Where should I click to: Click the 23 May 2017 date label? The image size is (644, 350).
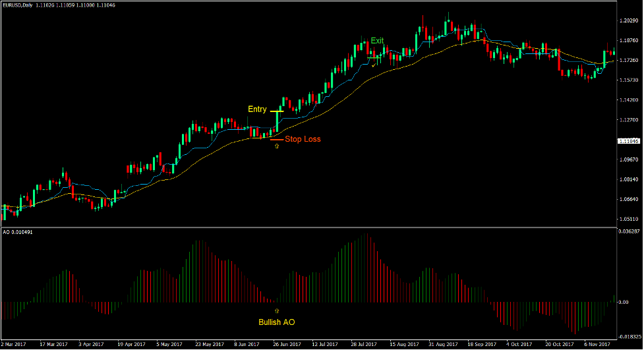click(x=210, y=344)
